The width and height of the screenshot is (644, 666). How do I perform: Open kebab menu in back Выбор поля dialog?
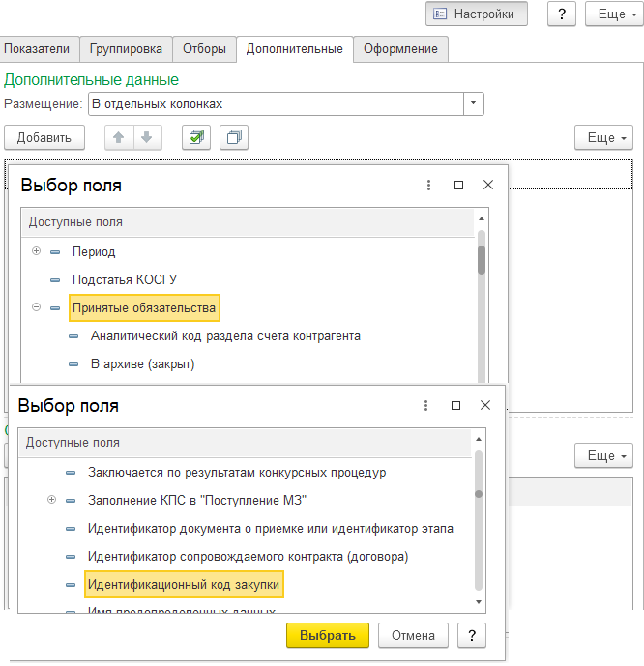[x=427, y=186]
